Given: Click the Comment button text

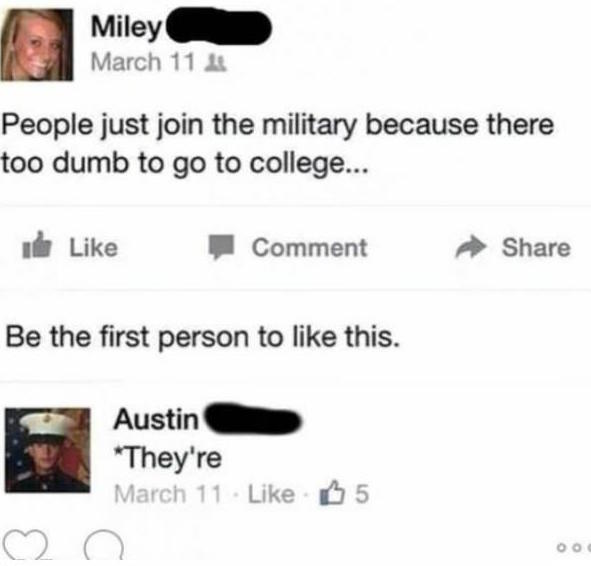Looking at the screenshot, I should pos(309,248).
